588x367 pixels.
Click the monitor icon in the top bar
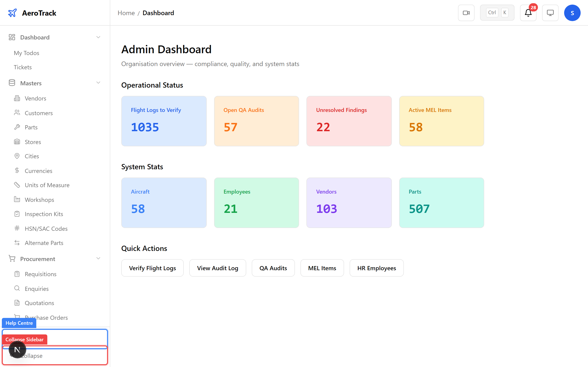pos(550,13)
